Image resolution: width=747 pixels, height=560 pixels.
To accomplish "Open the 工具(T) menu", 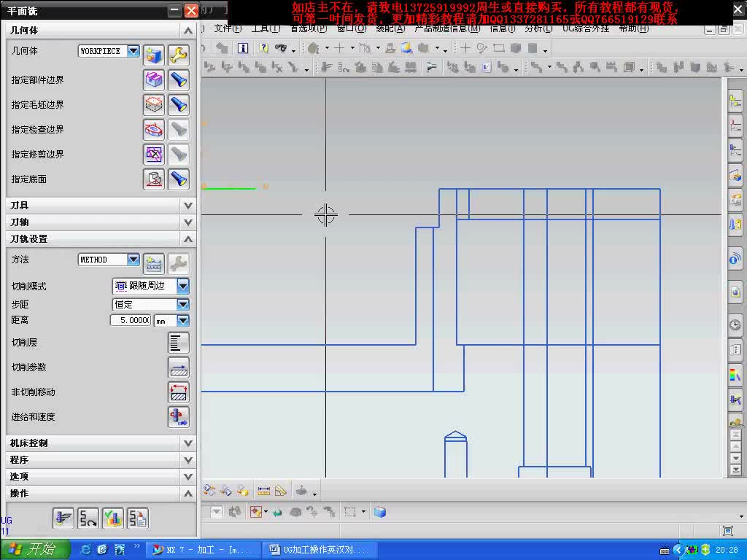I will (x=266, y=28).
